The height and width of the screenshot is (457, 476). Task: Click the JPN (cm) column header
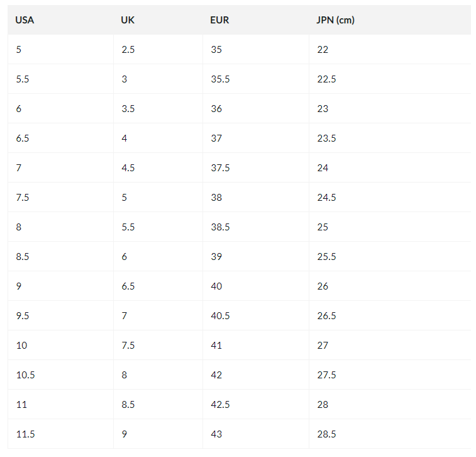[336, 20]
